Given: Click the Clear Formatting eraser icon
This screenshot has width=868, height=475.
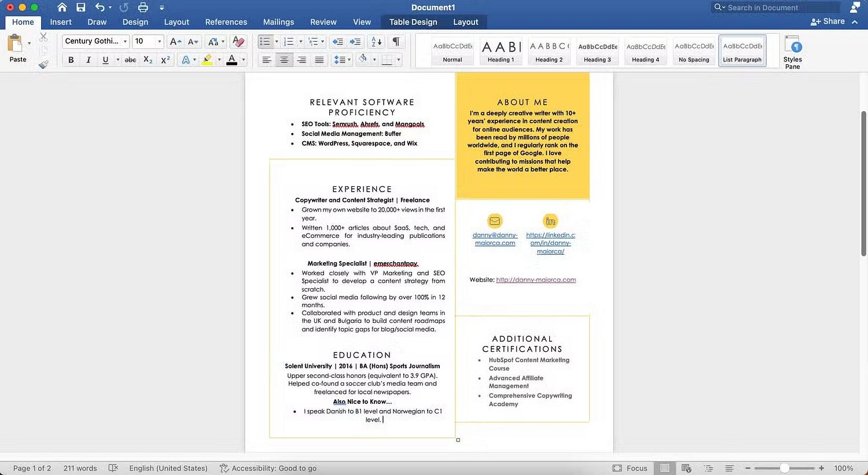Looking at the screenshot, I should (237, 42).
